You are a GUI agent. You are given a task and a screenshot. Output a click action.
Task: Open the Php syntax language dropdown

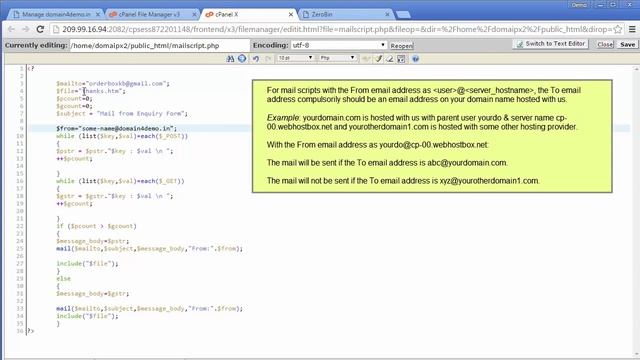point(337,58)
